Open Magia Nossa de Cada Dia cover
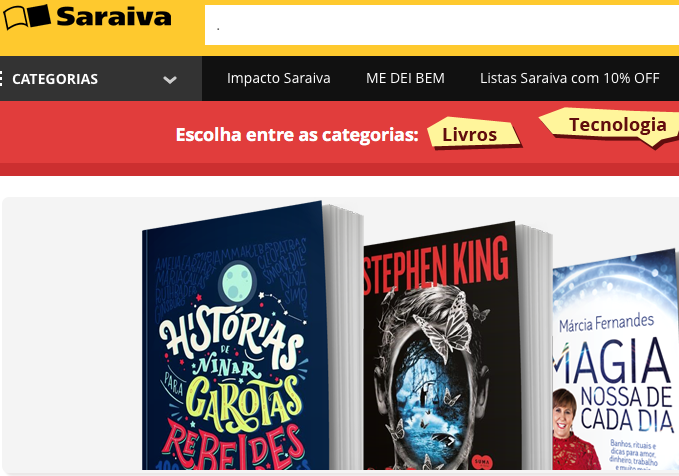Viewport: 679px width, 476px height. point(616,361)
